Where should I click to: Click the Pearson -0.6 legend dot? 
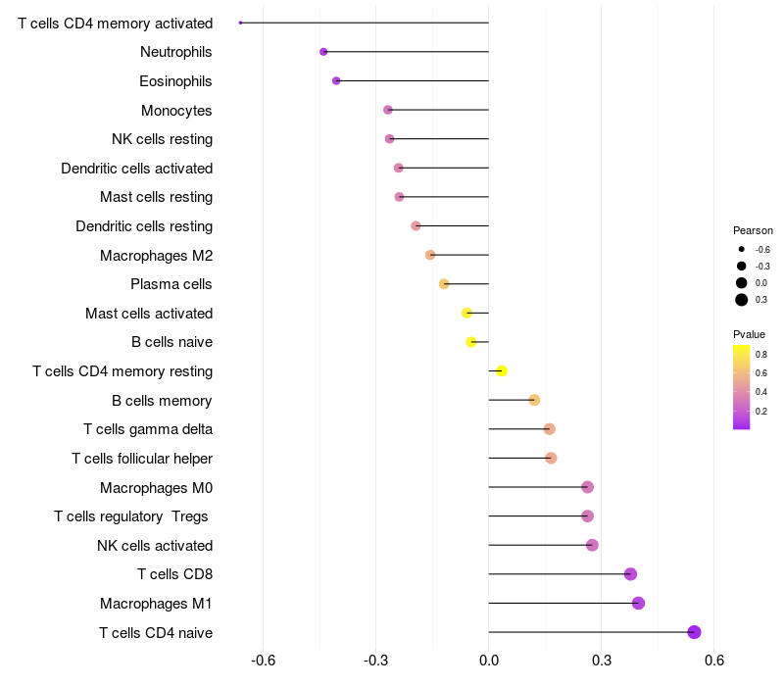pyautogui.click(x=742, y=249)
